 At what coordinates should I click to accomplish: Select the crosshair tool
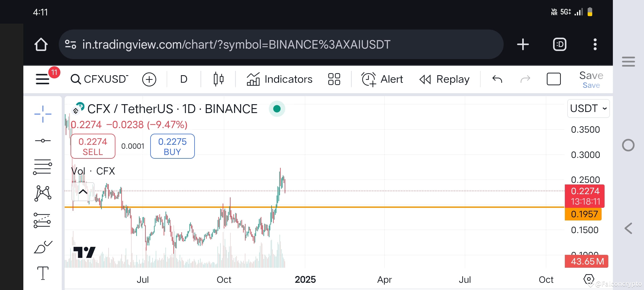[43, 114]
